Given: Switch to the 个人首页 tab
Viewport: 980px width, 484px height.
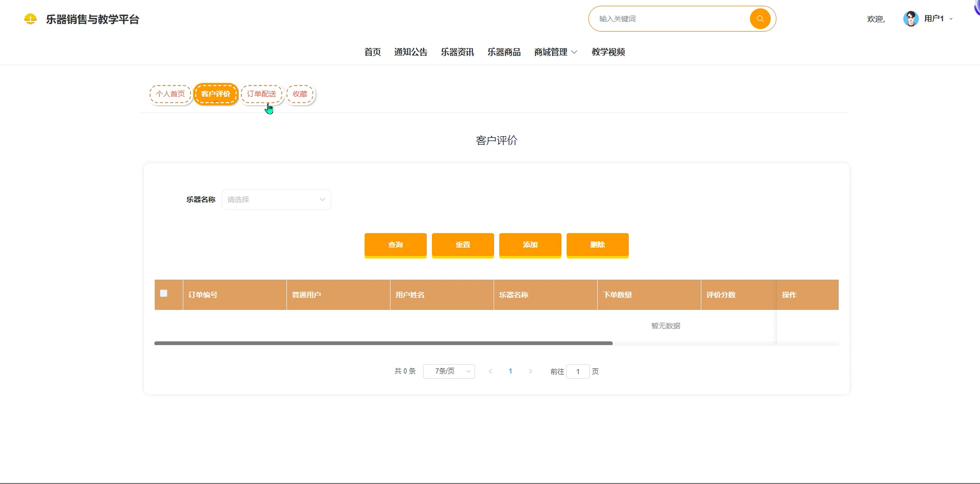Looking at the screenshot, I should click(170, 94).
